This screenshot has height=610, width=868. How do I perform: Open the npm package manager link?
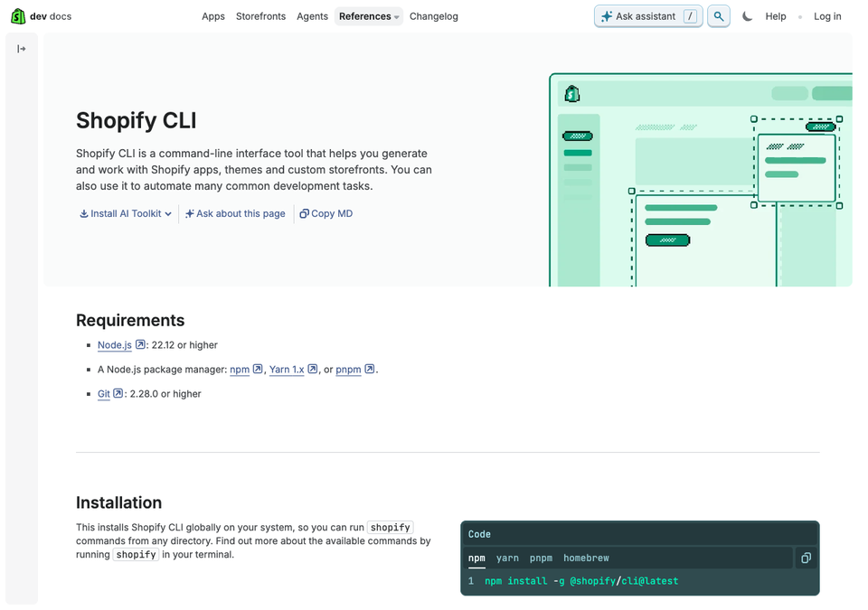(240, 370)
